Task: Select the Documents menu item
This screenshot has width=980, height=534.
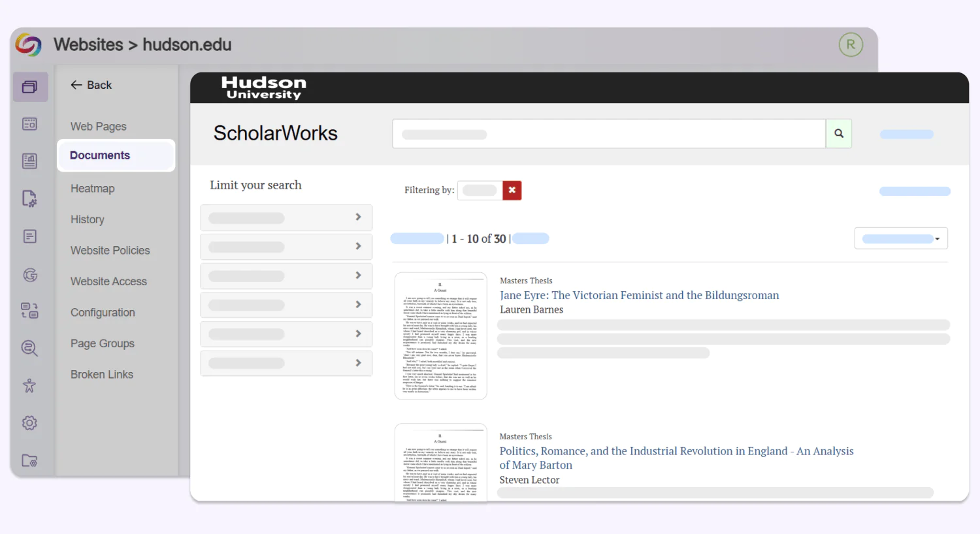Action: (116, 155)
